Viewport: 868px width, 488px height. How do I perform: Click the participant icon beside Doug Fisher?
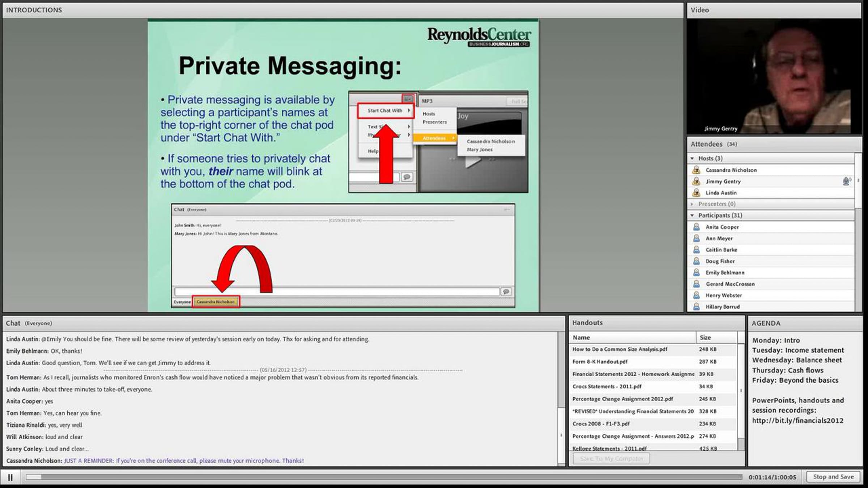click(696, 261)
